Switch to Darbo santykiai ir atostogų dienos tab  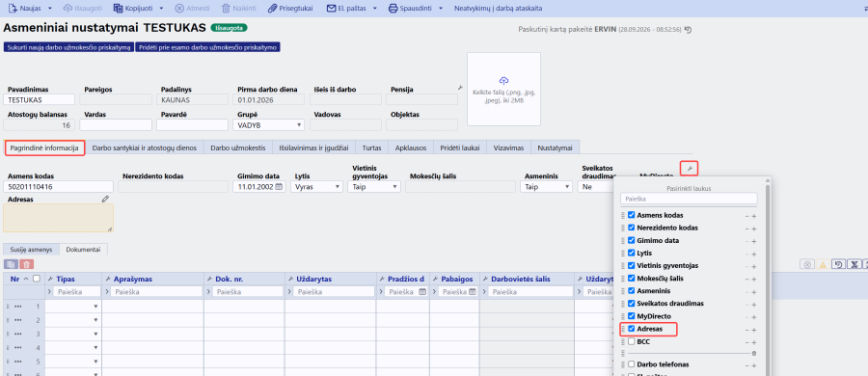click(x=145, y=148)
